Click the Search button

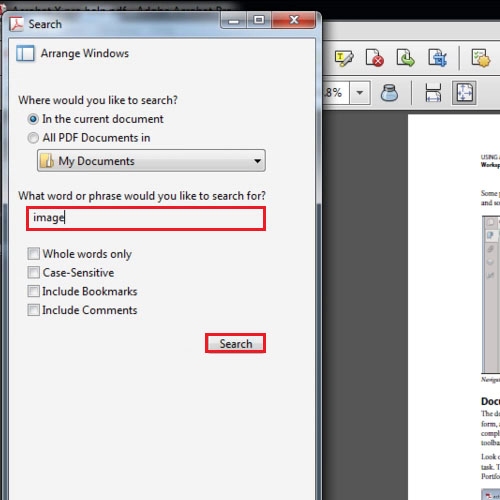tap(235, 343)
